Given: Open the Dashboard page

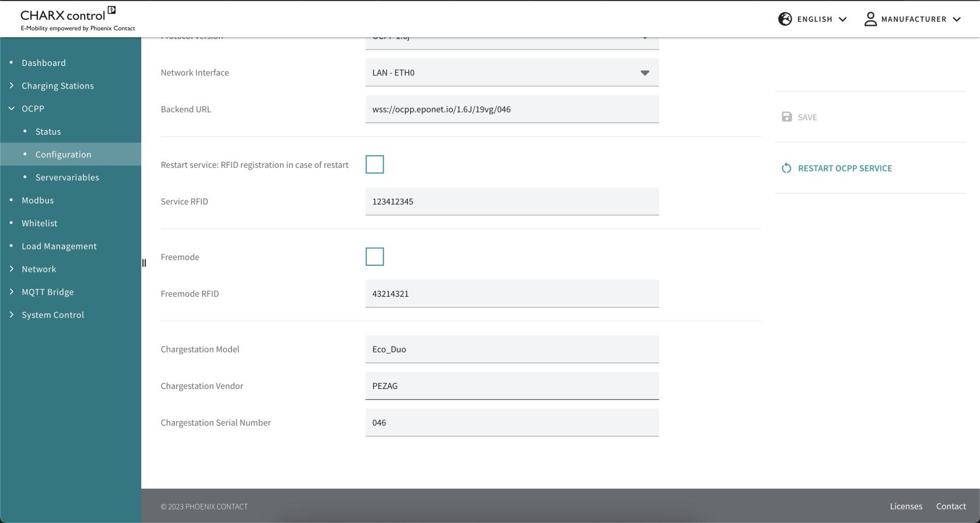Looking at the screenshot, I should (44, 63).
